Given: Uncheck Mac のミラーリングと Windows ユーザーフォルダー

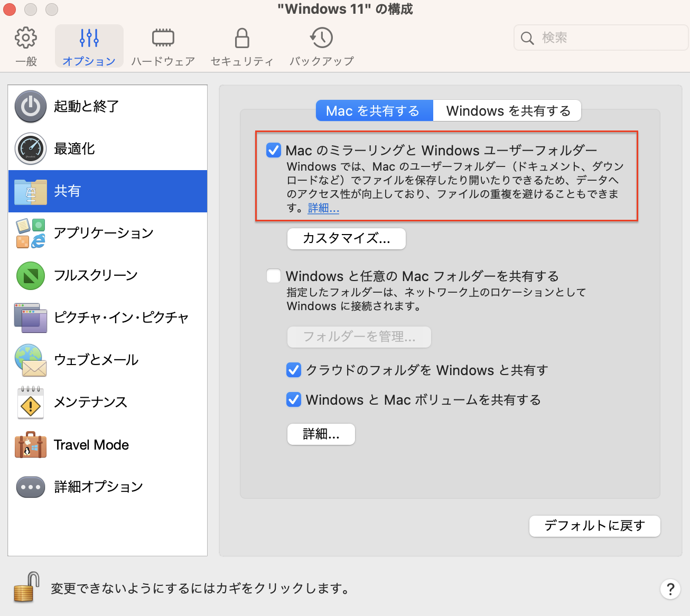Looking at the screenshot, I should (274, 150).
